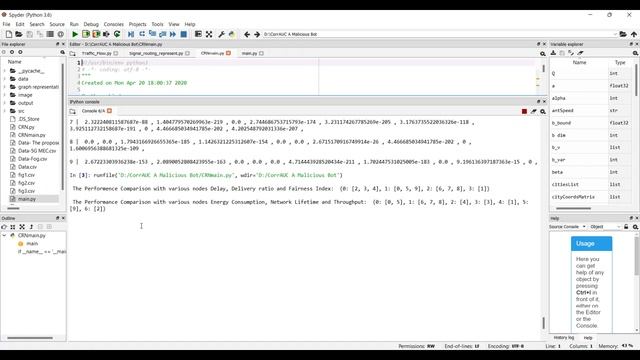Select Data-Fog.csv in File explorer

pos(33,159)
